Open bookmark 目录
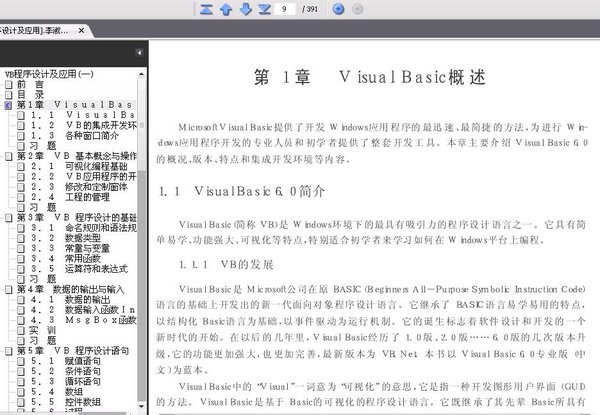Screen dimensions: 600x415 coord(31,94)
